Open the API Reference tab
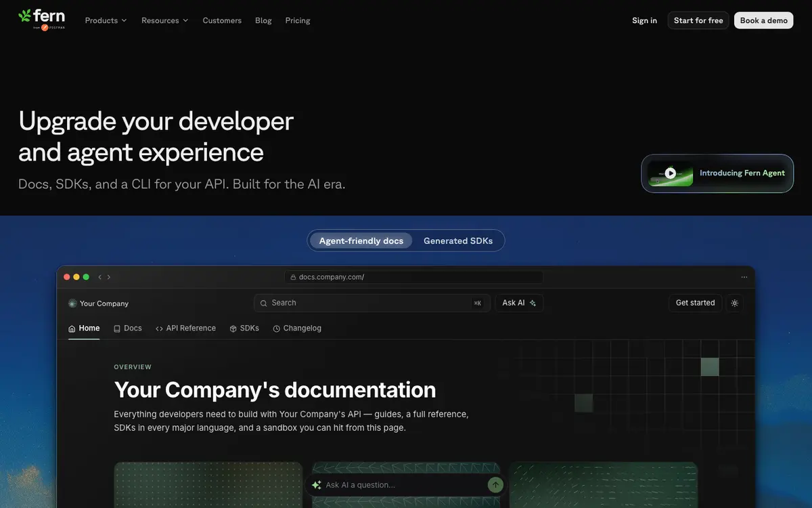This screenshot has height=508, width=812. (185, 329)
